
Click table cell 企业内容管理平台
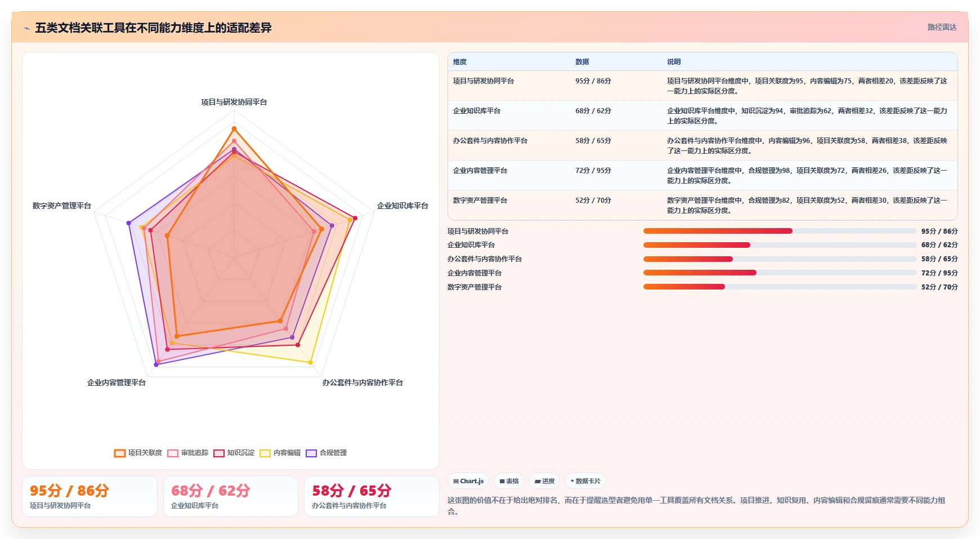click(x=480, y=171)
